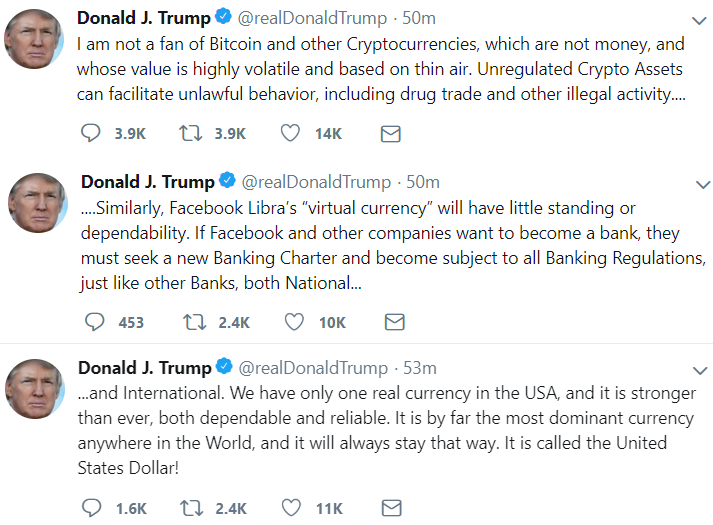713x525 pixels.
Task: Like the Facebook Libra tweet
Action: (294, 322)
